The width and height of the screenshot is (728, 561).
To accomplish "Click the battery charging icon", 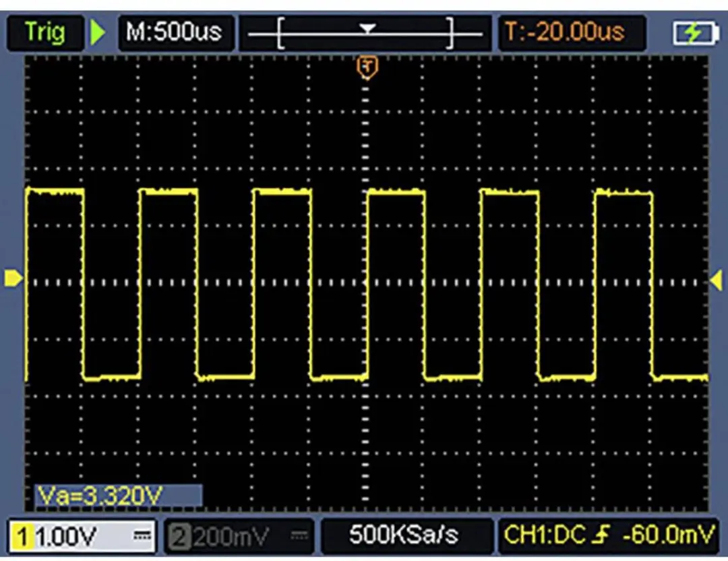I will [695, 34].
